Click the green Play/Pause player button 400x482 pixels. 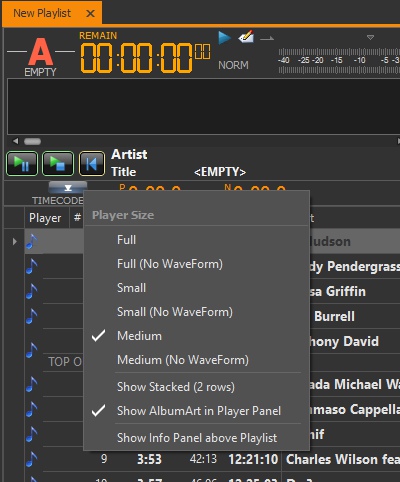(x=22, y=163)
